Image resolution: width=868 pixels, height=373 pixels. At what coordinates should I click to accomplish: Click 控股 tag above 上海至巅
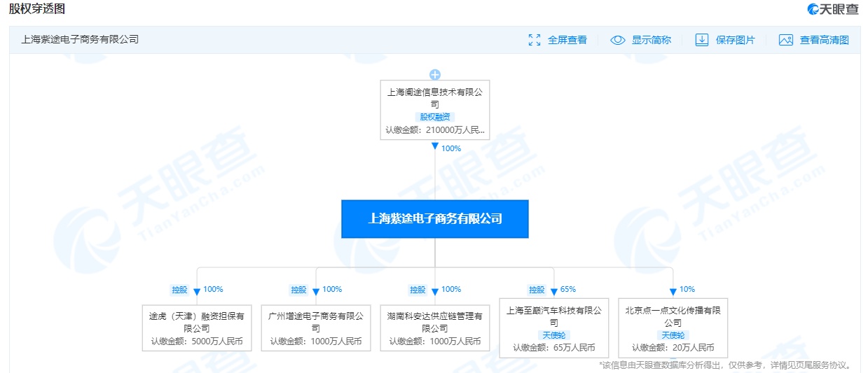pyautogui.click(x=537, y=290)
